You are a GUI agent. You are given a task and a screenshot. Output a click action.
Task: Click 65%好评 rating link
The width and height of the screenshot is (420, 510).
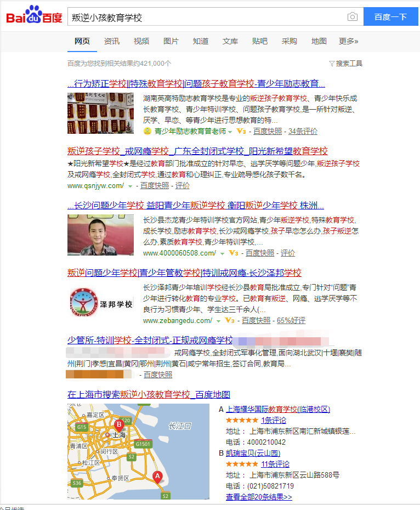tap(291, 321)
